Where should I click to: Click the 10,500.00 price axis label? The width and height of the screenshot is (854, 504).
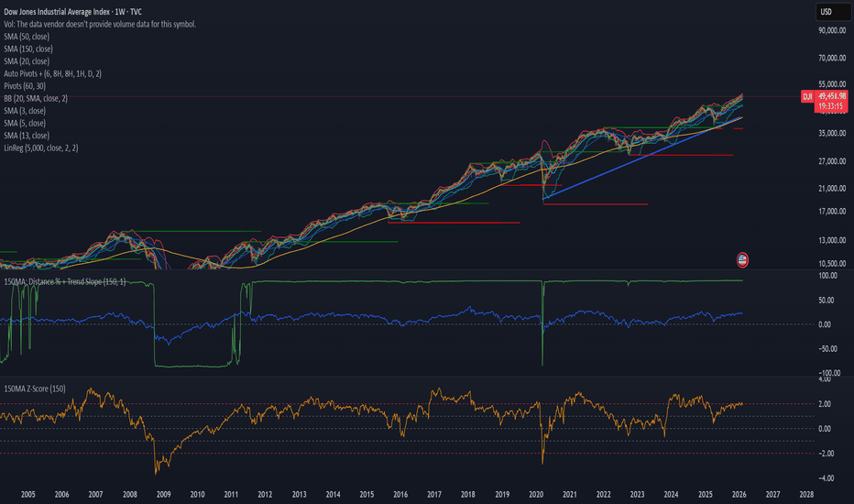pos(832,264)
